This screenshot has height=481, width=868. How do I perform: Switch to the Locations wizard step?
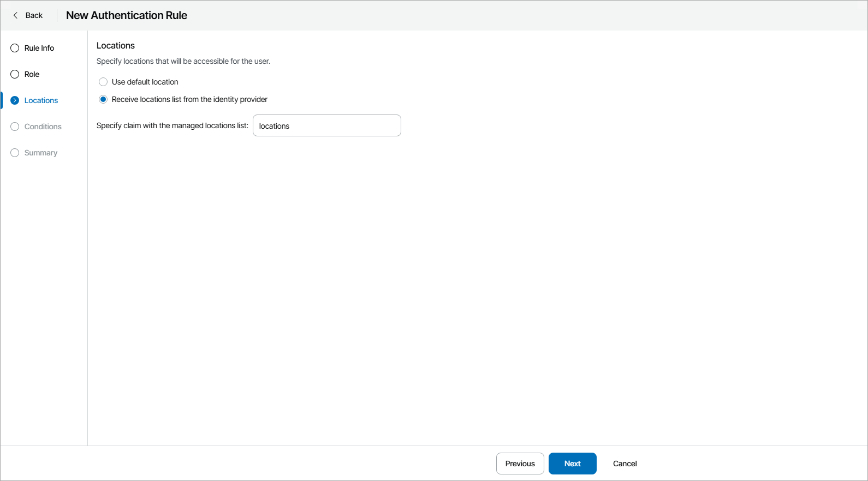click(41, 100)
